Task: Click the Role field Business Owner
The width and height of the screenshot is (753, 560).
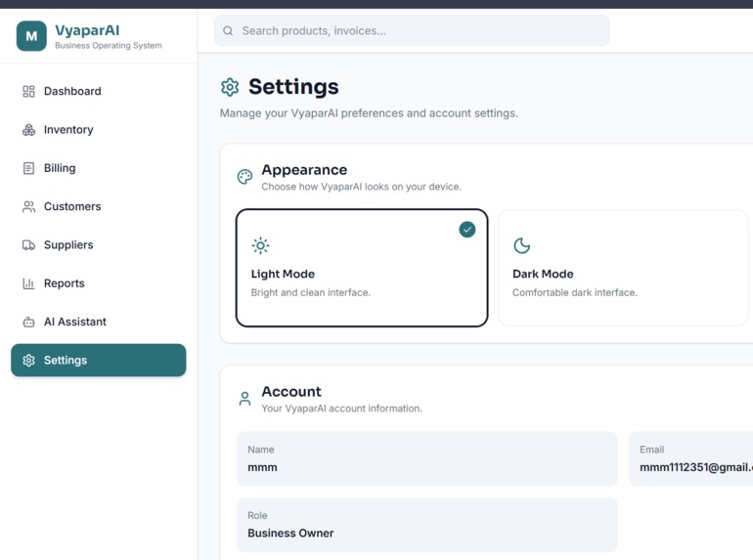Action: [x=427, y=525]
